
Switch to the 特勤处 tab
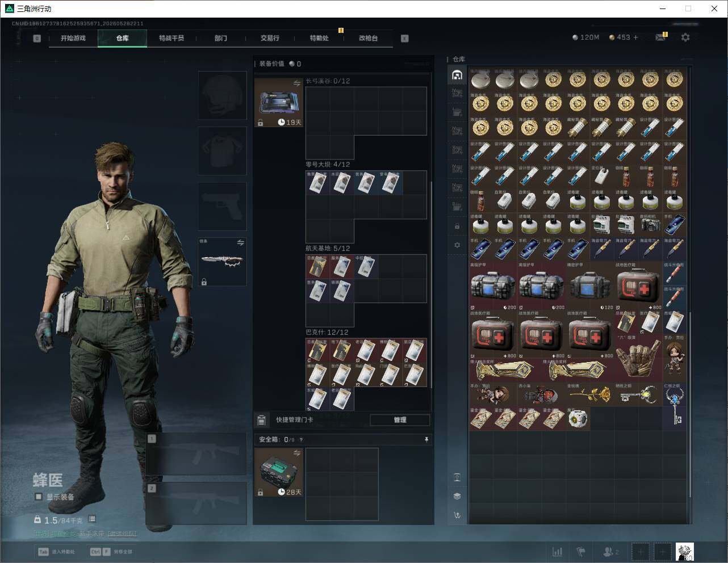[x=319, y=38]
